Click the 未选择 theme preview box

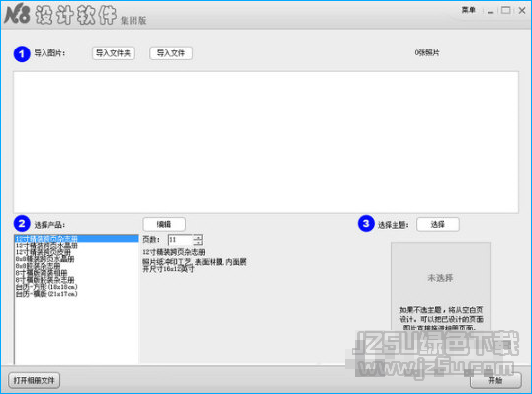(441, 285)
